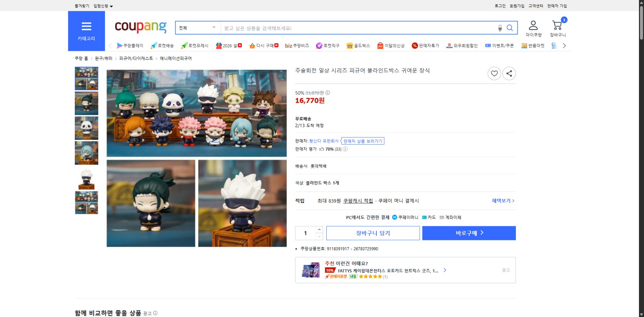
Task: Go to 애니메이션피규어 breadcrumb
Action: click(x=176, y=58)
